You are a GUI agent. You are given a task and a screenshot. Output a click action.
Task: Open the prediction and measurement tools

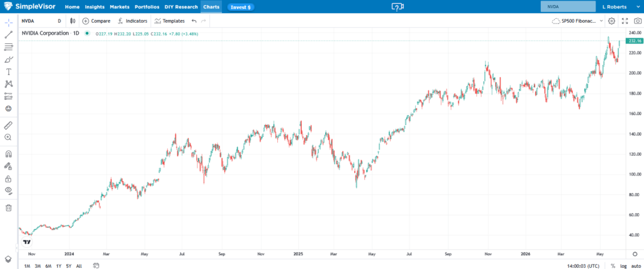pyautogui.click(x=8, y=97)
